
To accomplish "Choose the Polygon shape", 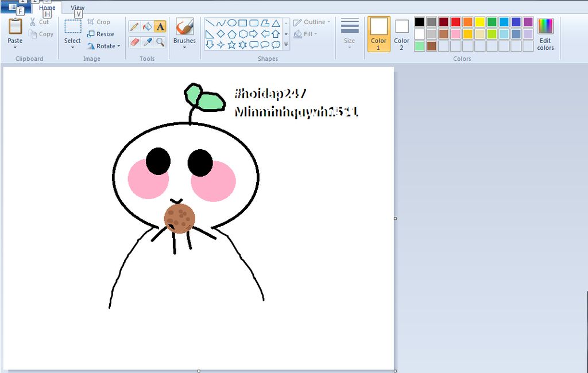I will tap(265, 24).
